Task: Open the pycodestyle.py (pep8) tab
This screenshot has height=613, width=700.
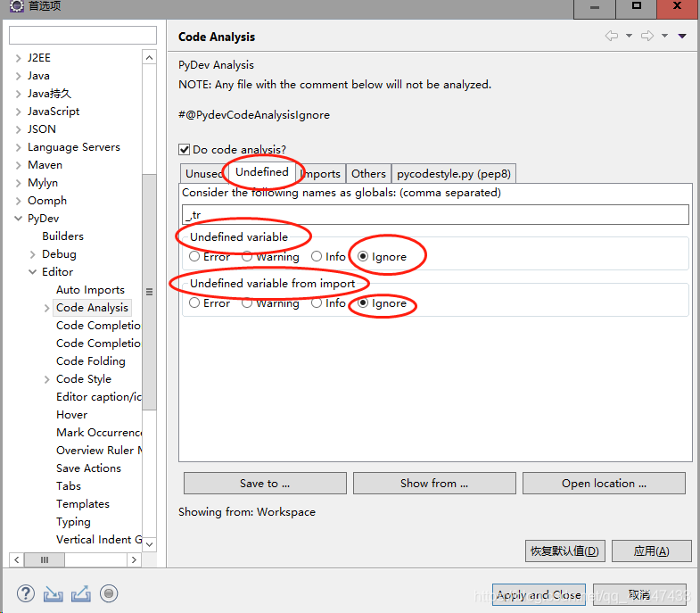Action: tap(454, 174)
